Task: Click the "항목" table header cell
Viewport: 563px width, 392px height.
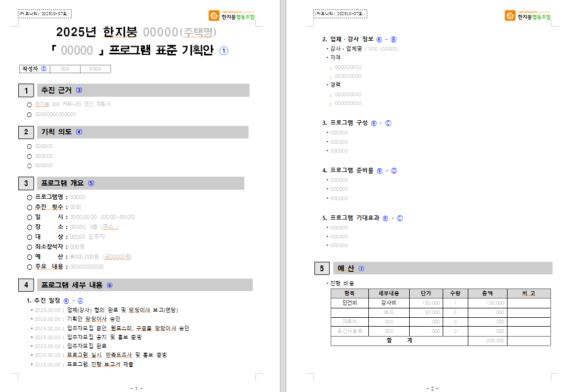Action: 350,293
